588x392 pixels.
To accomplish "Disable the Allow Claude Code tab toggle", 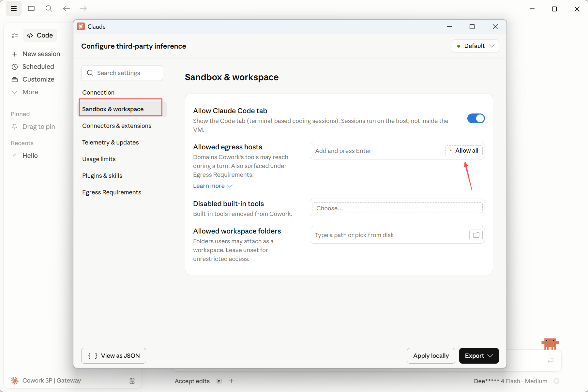I will coord(476,118).
